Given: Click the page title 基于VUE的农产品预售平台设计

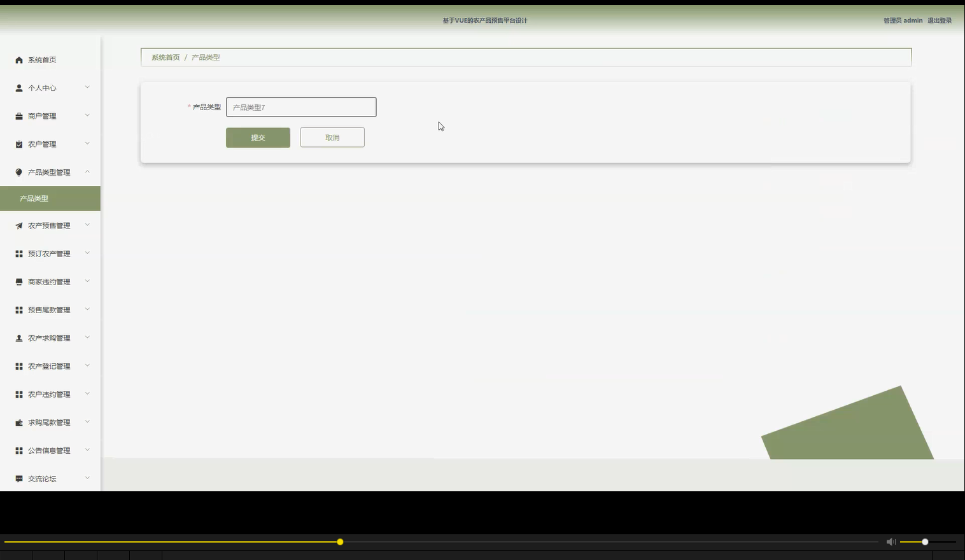Looking at the screenshot, I should coord(485,20).
